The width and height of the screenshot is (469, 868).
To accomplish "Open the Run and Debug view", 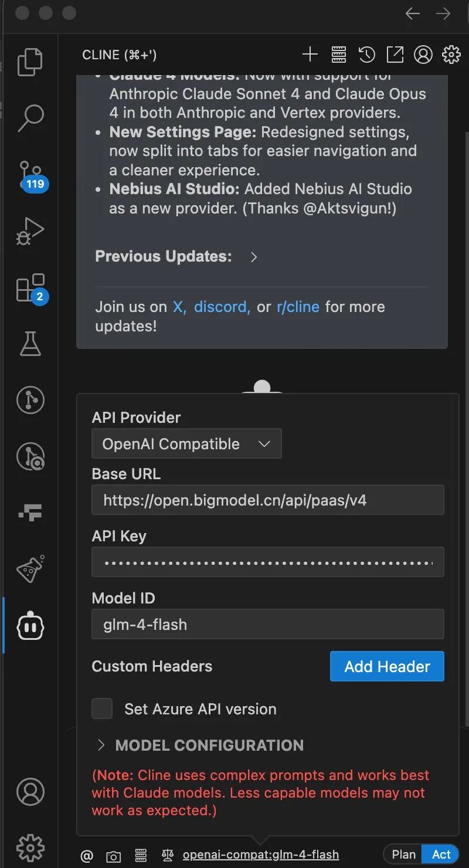I will (30, 232).
